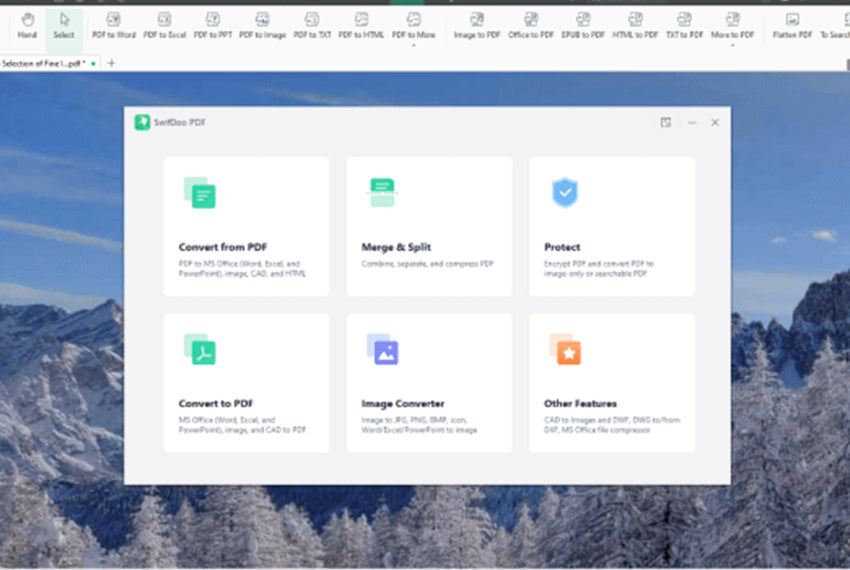Select the Hand tool
850x570 pixels.
(27, 25)
